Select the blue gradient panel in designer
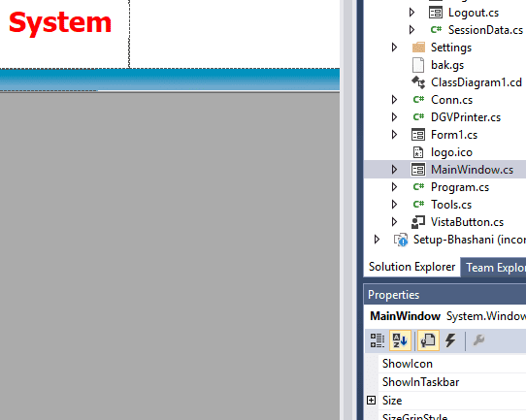The width and height of the screenshot is (526, 420). [170, 80]
